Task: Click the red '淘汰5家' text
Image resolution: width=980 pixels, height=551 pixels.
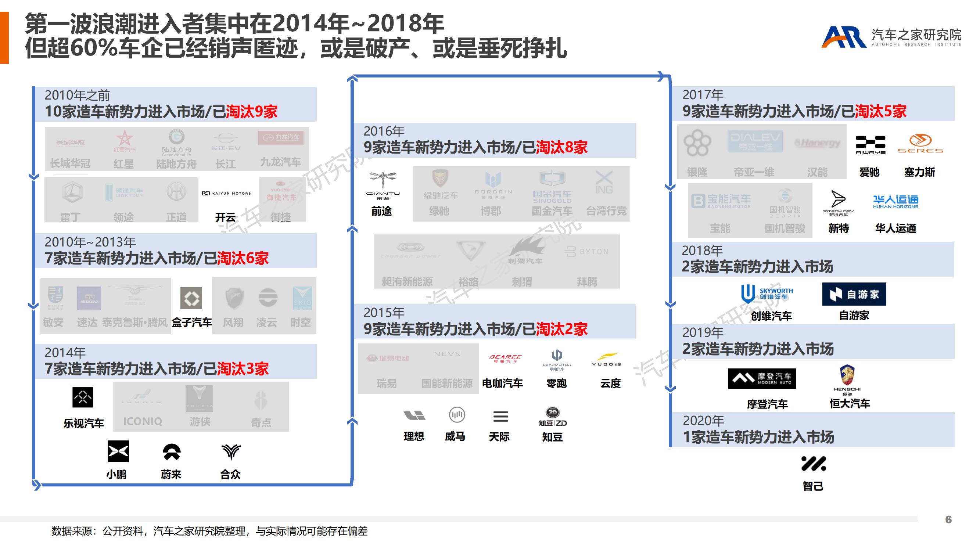Action: click(x=881, y=111)
